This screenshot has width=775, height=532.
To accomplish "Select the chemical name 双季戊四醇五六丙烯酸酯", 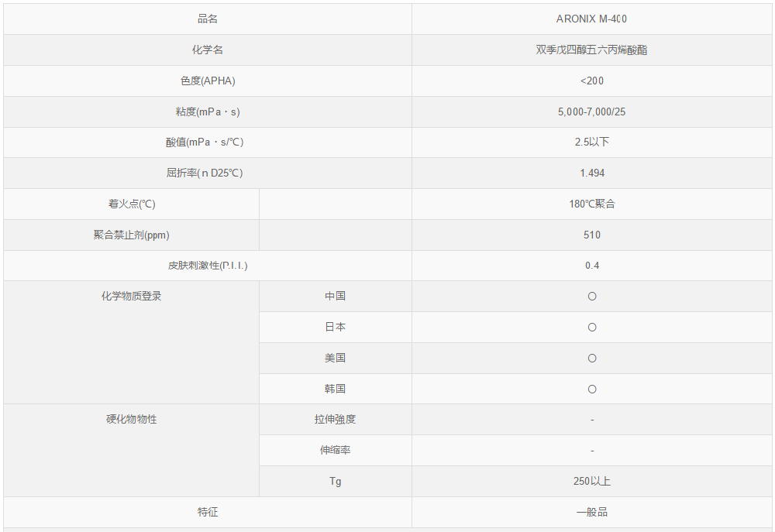I will click(x=592, y=50).
